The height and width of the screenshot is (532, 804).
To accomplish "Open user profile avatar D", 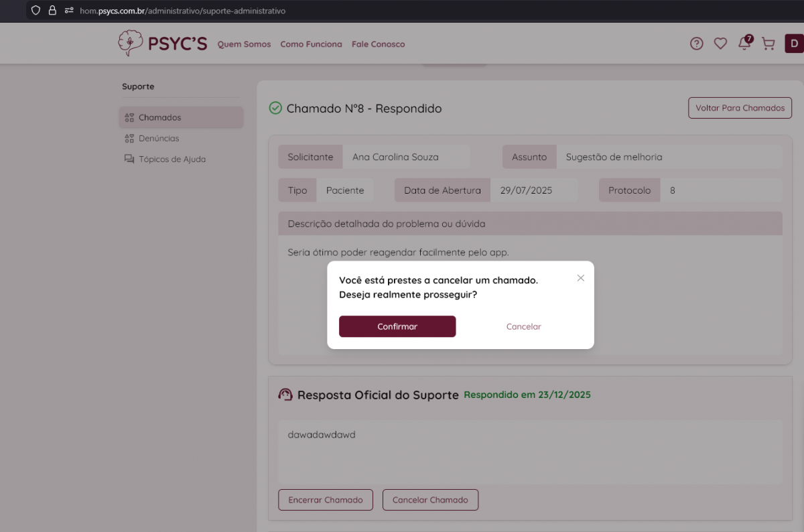I will tap(794, 44).
